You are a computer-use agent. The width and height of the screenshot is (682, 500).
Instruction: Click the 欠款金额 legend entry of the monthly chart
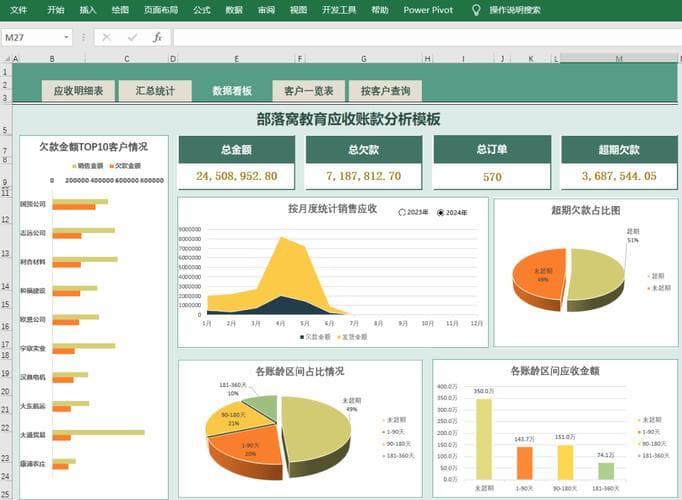point(315,337)
